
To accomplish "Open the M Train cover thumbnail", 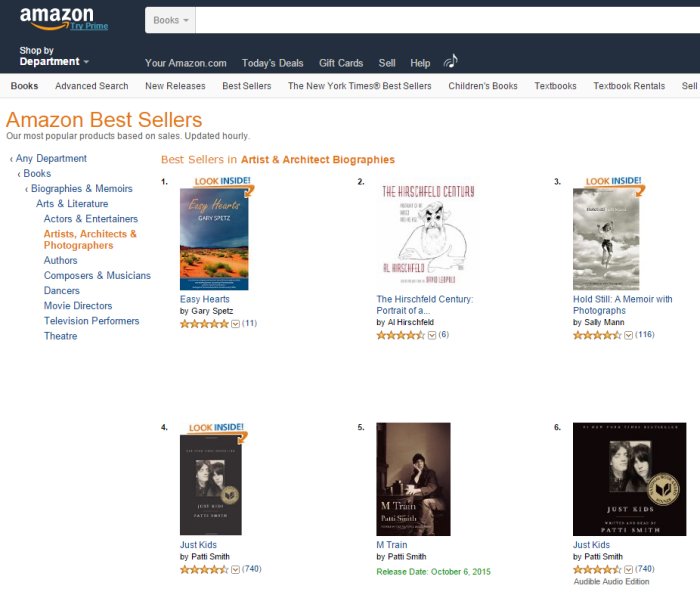I will pyautogui.click(x=413, y=479).
